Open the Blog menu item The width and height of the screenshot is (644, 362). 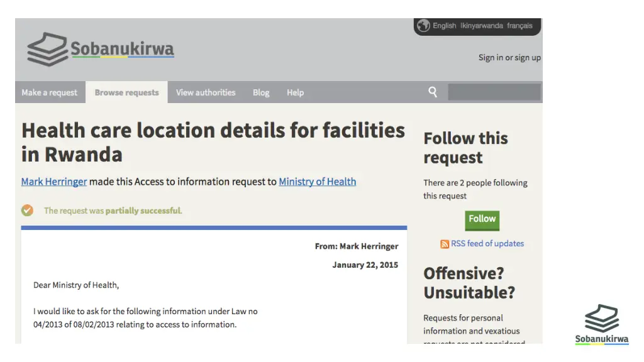pyautogui.click(x=261, y=92)
